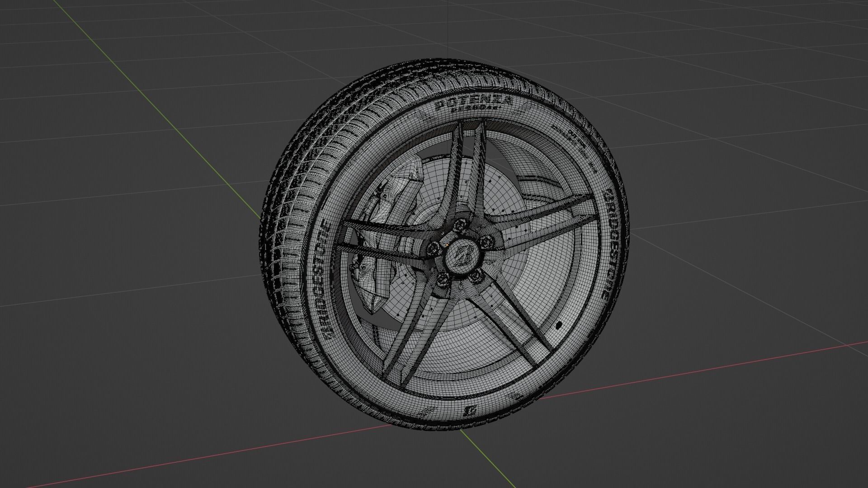Click the POTENZA lettering on the tire sidewall

pos(473,103)
